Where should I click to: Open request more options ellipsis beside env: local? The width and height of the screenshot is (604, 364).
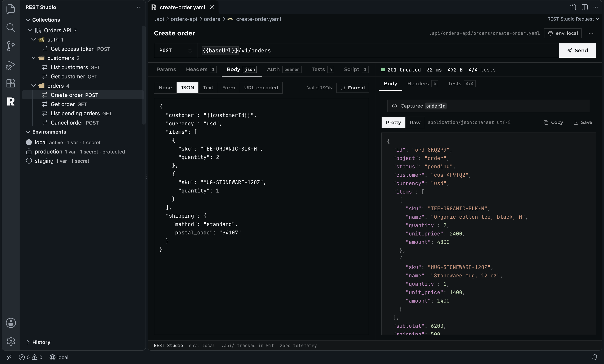click(591, 33)
